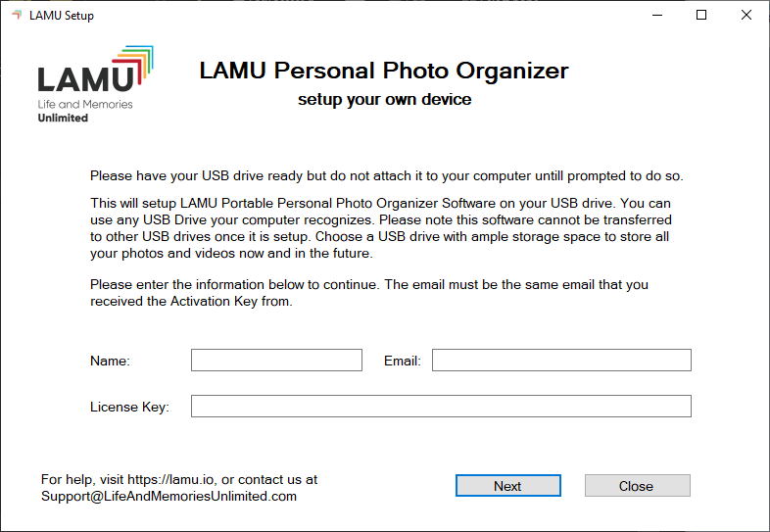Click the "License Key:" label

tap(129, 408)
